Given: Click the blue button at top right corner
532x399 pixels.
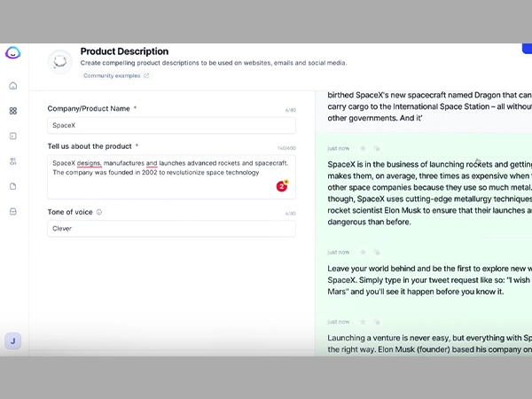Looking at the screenshot, I should coord(527,49).
